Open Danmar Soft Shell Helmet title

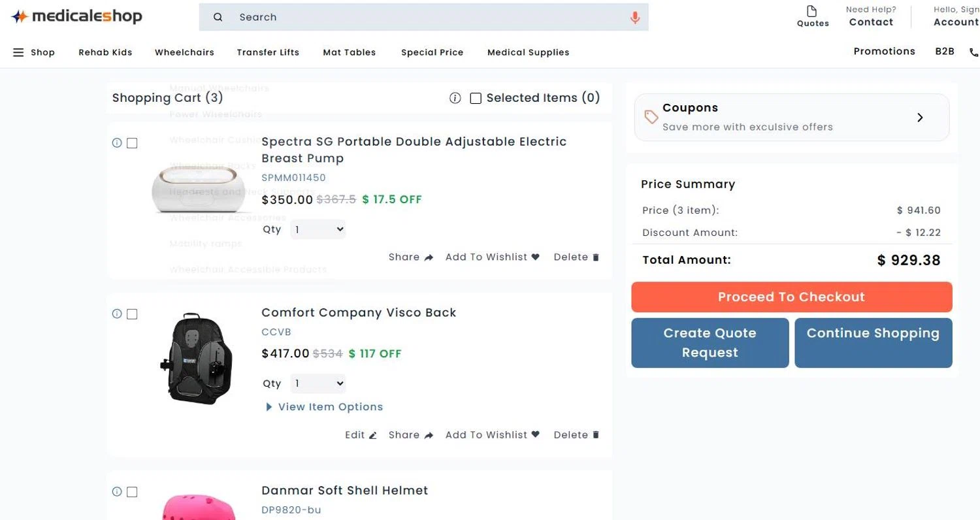(x=344, y=491)
